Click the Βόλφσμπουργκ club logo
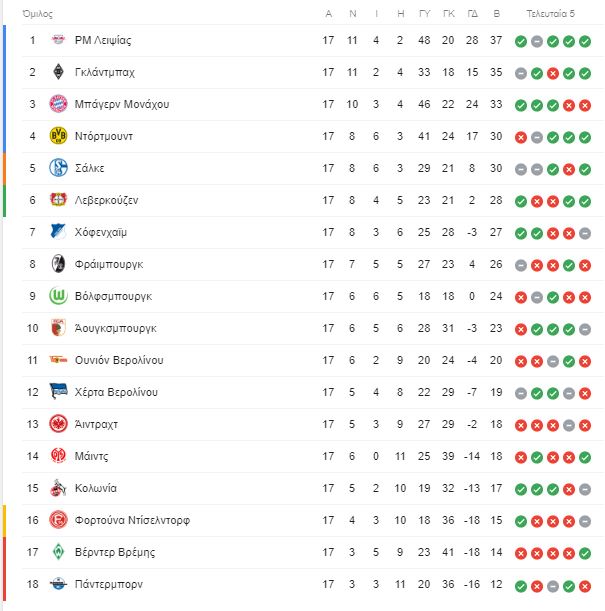 coord(58,296)
